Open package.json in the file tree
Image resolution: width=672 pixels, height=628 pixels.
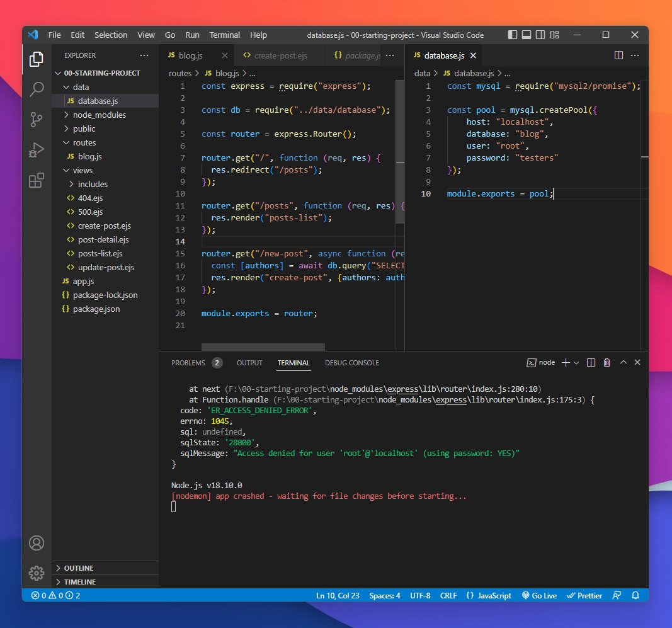(x=105, y=309)
